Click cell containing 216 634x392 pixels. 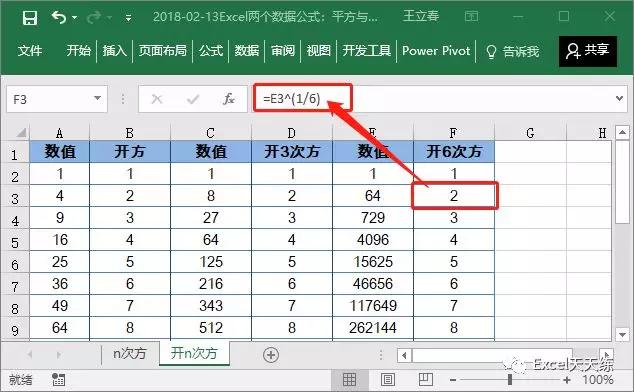211,284
